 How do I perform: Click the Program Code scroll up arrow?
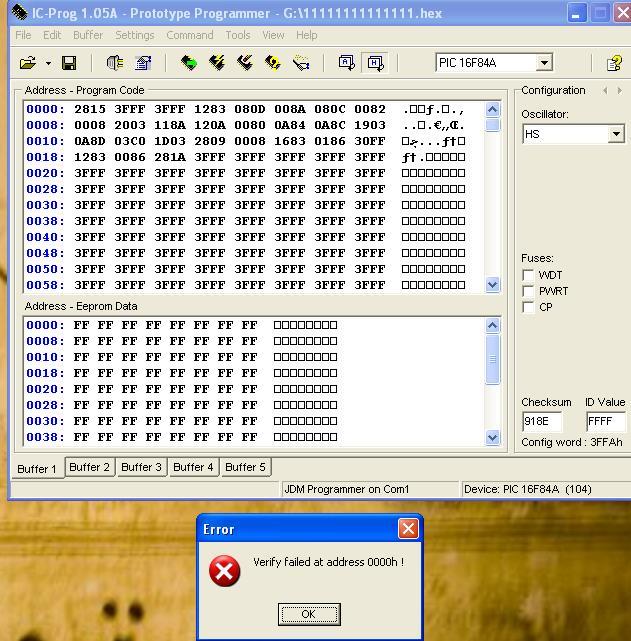coord(492,109)
